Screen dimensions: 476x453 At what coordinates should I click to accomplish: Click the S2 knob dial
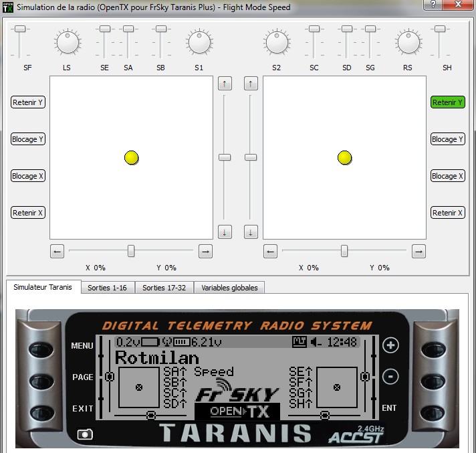277,42
